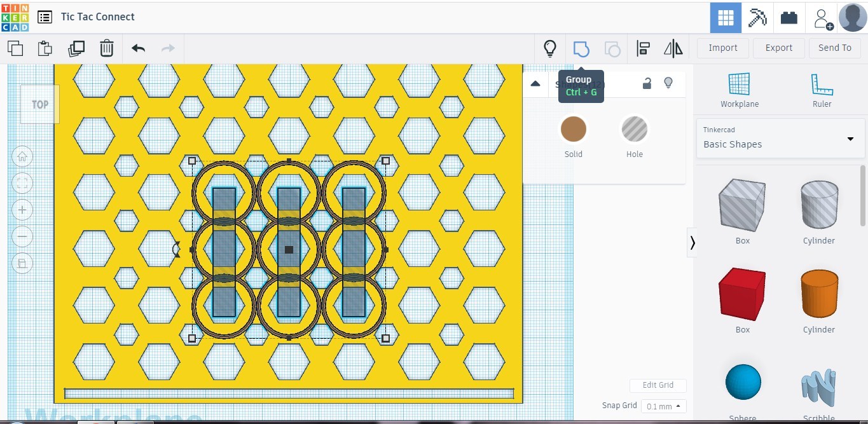This screenshot has height=424, width=868.
Task: Collapse the shape inspector panel
Action: (x=535, y=83)
